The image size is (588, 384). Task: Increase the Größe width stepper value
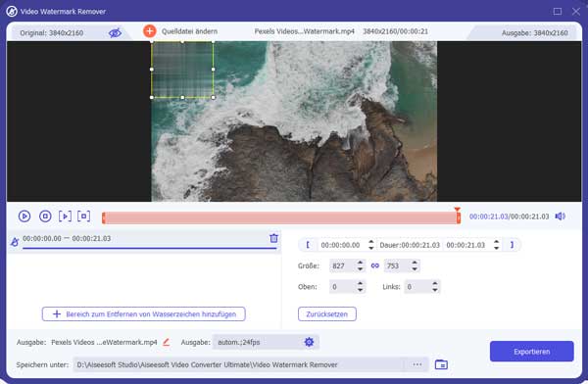pyautogui.click(x=360, y=263)
